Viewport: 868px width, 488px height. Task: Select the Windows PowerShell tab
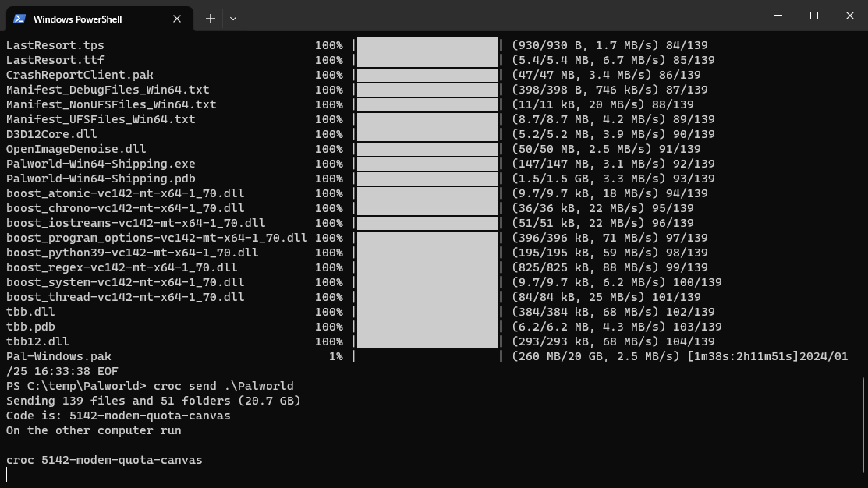click(100, 19)
